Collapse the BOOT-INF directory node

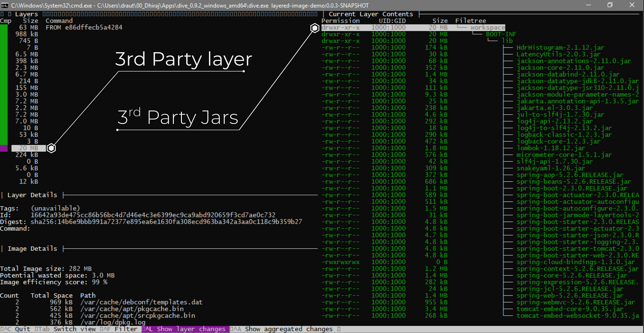click(x=501, y=34)
